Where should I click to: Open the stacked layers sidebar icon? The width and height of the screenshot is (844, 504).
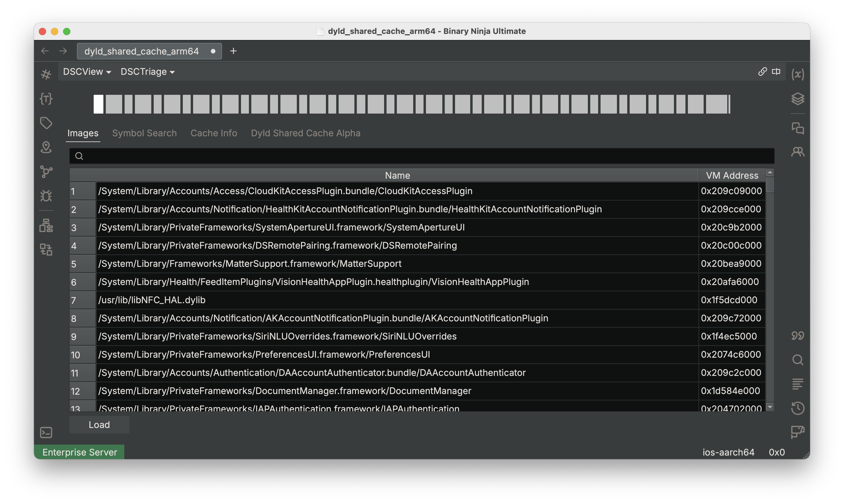coord(797,99)
